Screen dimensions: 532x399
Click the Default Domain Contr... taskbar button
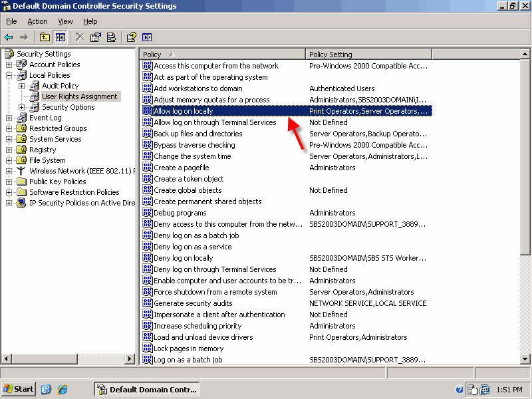point(146,389)
